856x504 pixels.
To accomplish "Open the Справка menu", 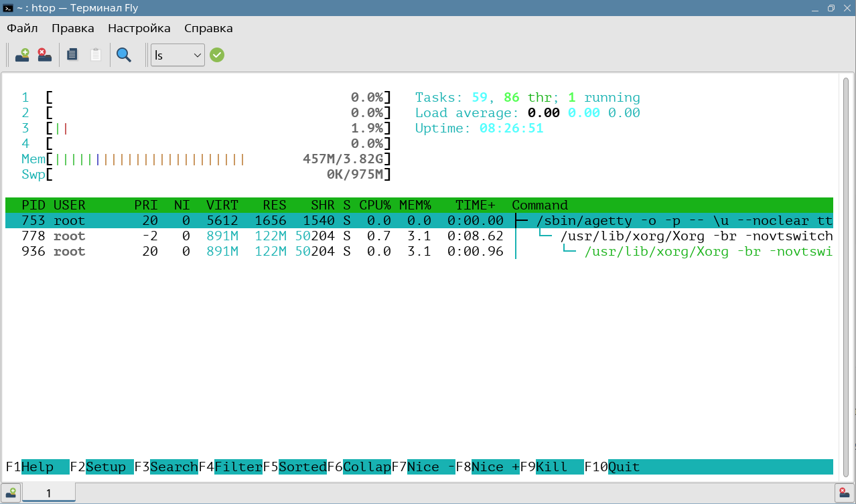I will tap(208, 28).
